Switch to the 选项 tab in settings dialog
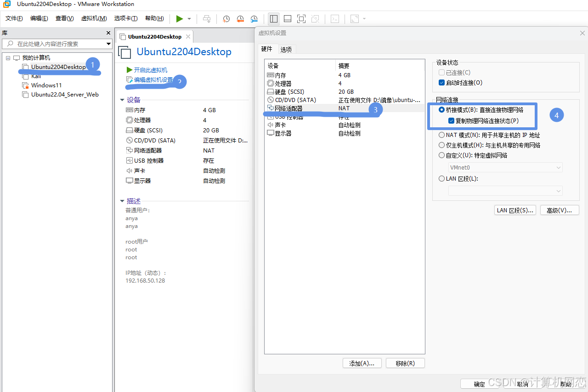 tap(286, 49)
